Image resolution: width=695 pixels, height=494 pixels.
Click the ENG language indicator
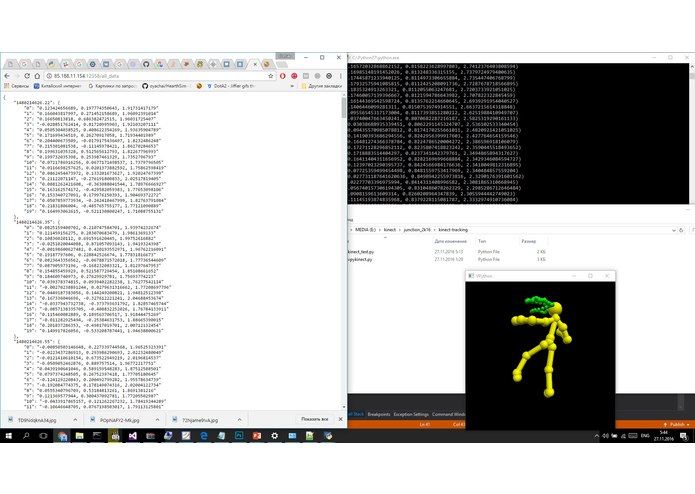coord(645,436)
